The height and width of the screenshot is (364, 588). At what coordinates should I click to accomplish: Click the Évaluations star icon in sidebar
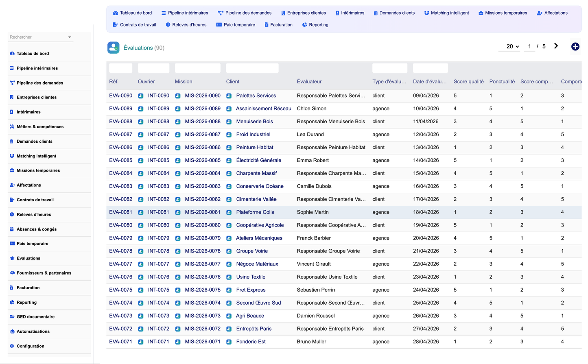[x=12, y=258]
